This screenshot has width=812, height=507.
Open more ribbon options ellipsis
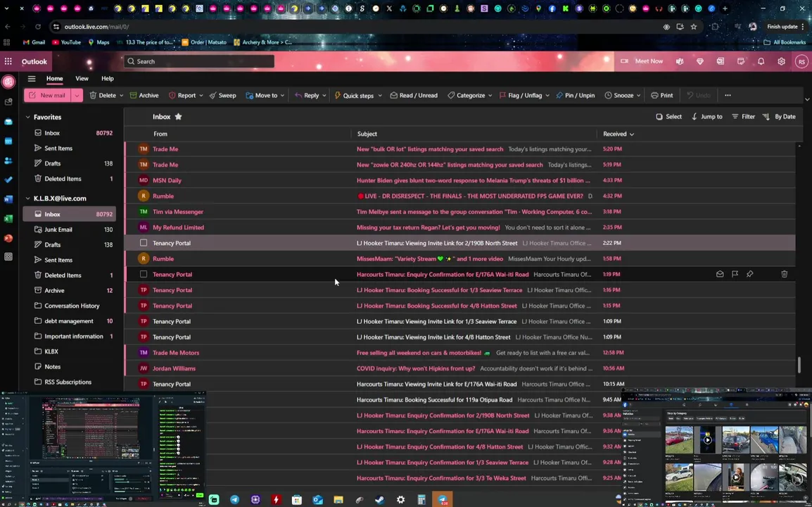[728, 95]
